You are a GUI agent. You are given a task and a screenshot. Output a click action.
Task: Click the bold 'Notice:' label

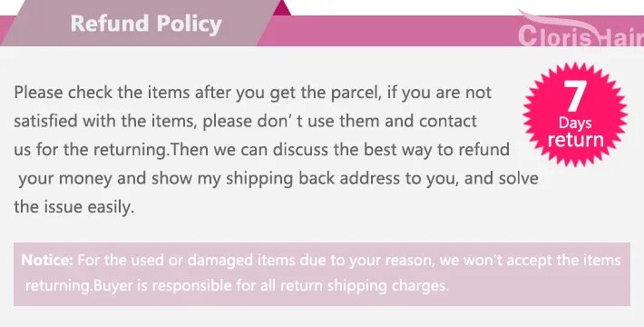tap(47, 260)
